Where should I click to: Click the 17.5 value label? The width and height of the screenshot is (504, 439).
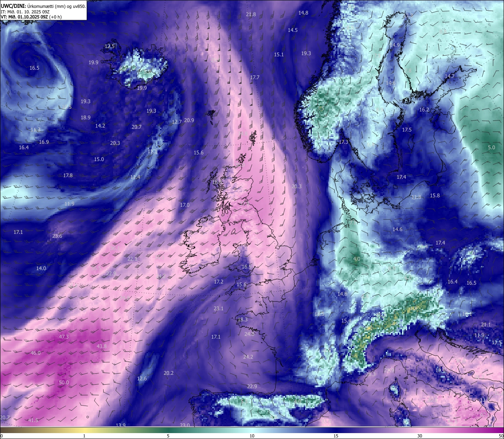tap(407, 130)
